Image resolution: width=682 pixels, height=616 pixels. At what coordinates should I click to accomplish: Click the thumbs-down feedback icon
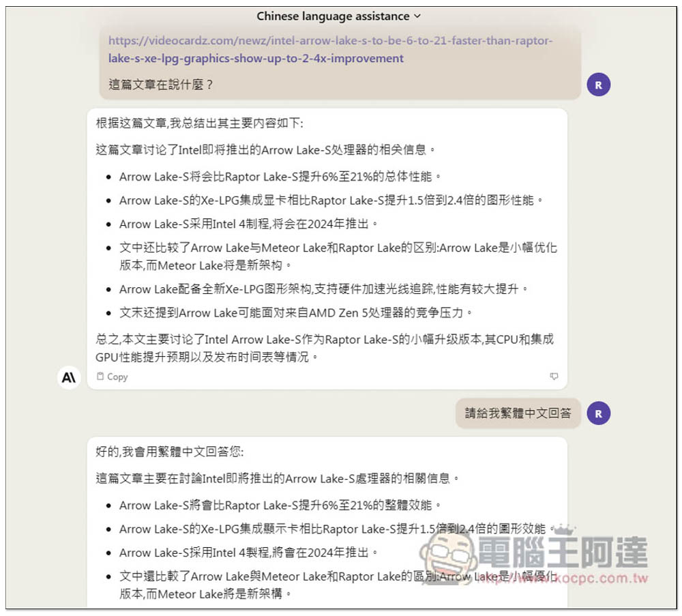(554, 377)
